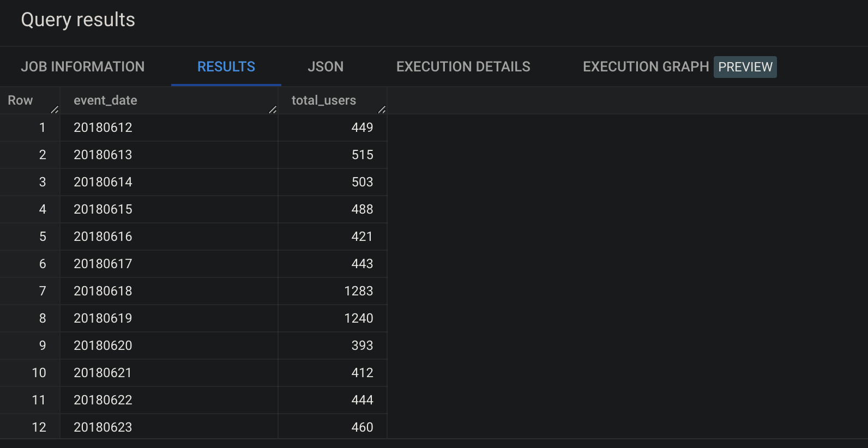Select the cell 20180618
Viewport: 868px width, 448px height.
(x=103, y=291)
